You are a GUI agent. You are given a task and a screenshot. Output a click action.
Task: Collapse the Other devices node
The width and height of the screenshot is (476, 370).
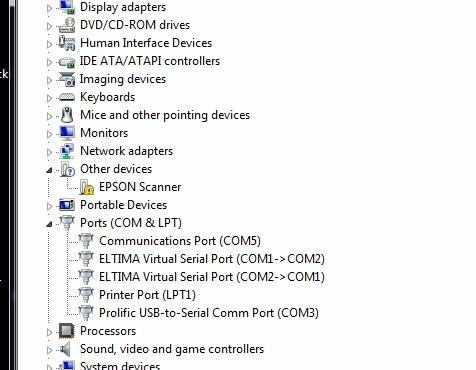(x=49, y=170)
